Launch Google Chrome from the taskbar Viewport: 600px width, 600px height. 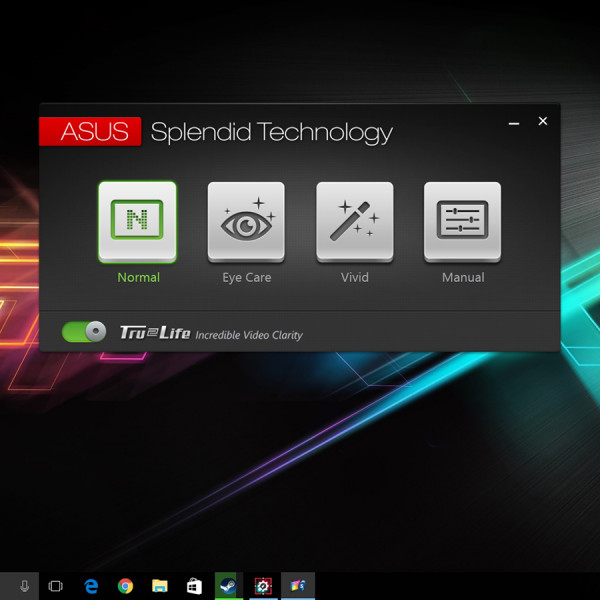(125, 586)
